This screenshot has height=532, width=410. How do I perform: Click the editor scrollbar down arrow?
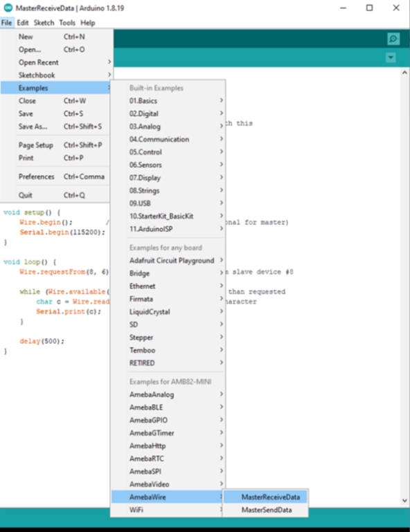404,500
